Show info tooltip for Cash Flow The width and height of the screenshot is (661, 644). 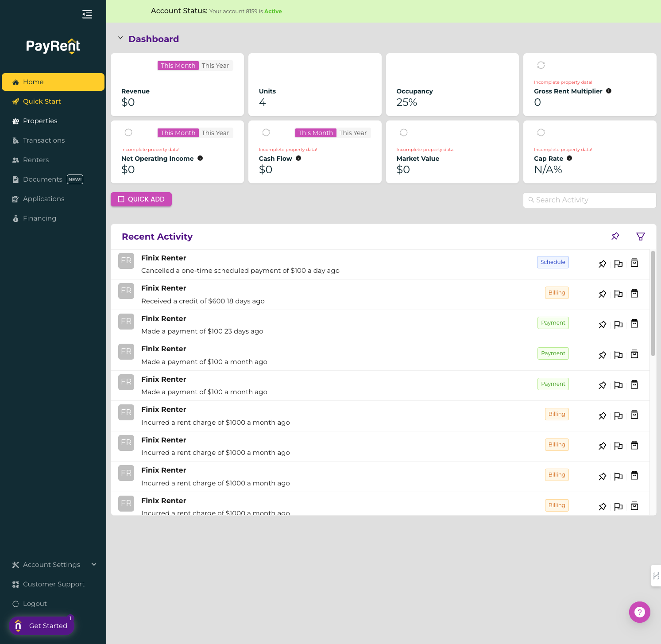(298, 158)
